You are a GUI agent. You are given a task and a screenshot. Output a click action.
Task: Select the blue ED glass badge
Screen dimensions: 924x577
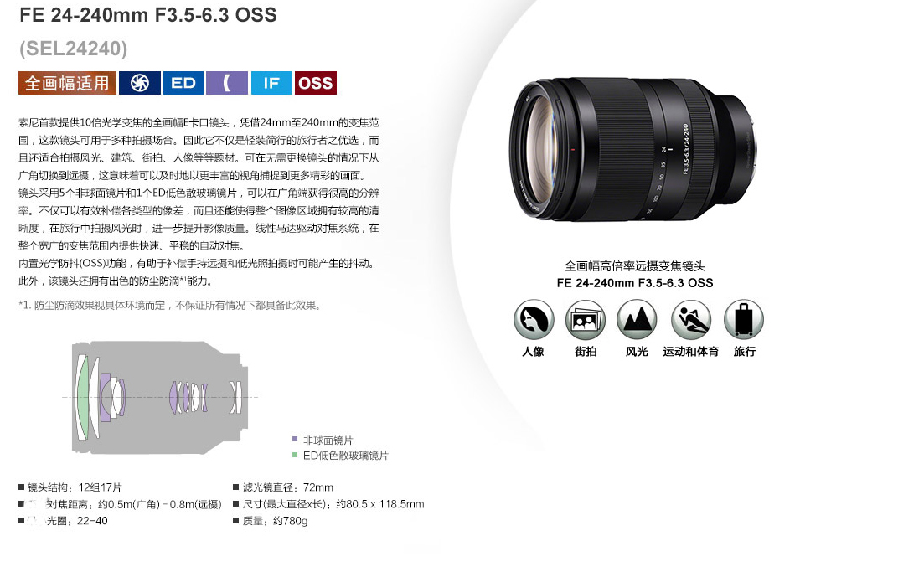pyautogui.click(x=183, y=83)
